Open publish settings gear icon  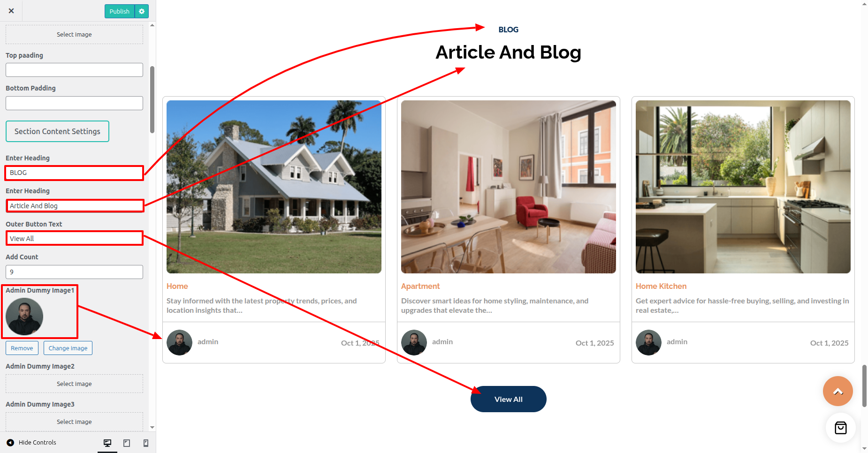click(142, 11)
